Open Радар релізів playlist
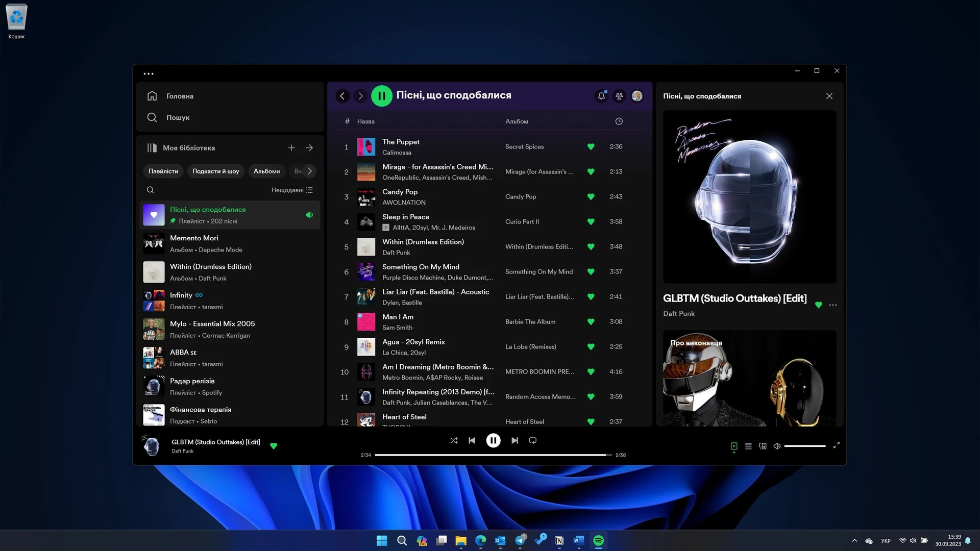Viewport: 980px width, 551px height. point(230,387)
